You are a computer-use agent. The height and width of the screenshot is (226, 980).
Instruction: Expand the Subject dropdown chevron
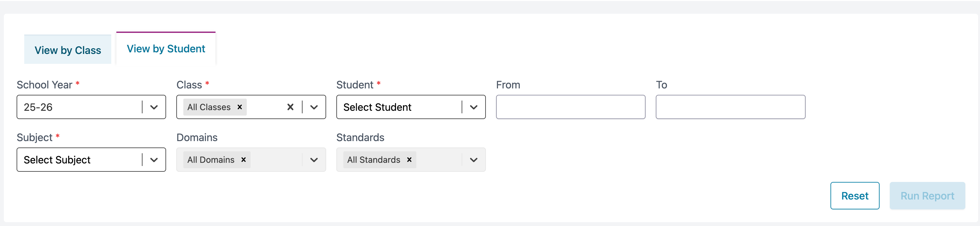(x=154, y=160)
